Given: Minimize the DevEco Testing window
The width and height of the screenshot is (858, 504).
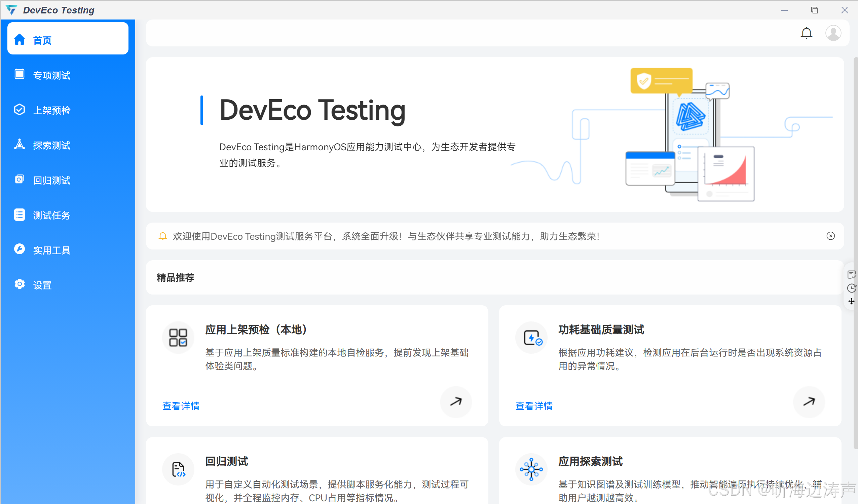Looking at the screenshot, I should [784, 10].
